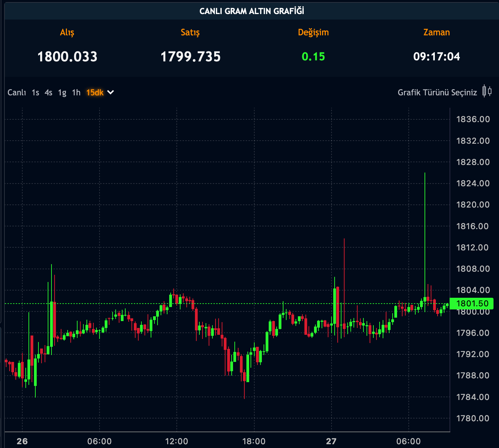Click the 1792.00 price axis label
The height and width of the screenshot is (448, 499).
473,354
